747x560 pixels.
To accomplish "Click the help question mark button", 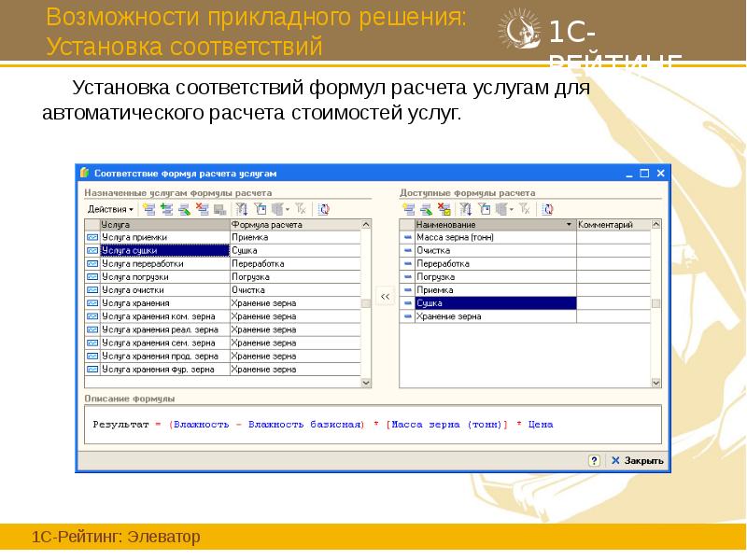I will point(596,460).
